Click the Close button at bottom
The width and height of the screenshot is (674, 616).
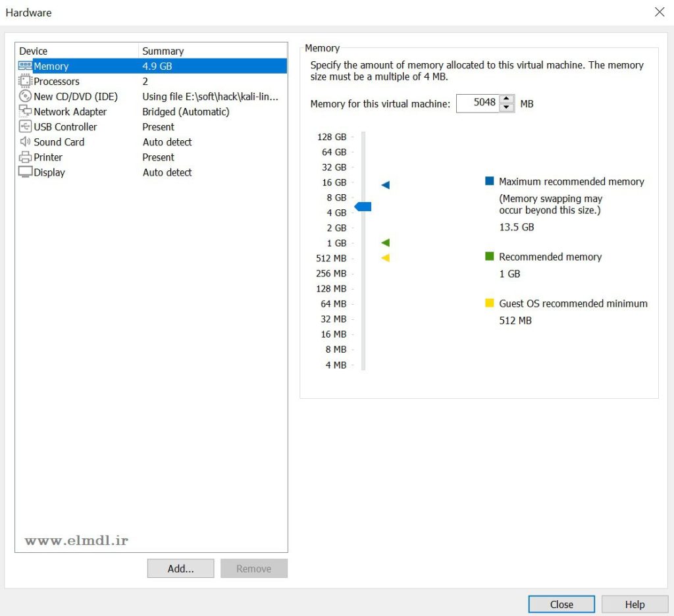point(561,604)
